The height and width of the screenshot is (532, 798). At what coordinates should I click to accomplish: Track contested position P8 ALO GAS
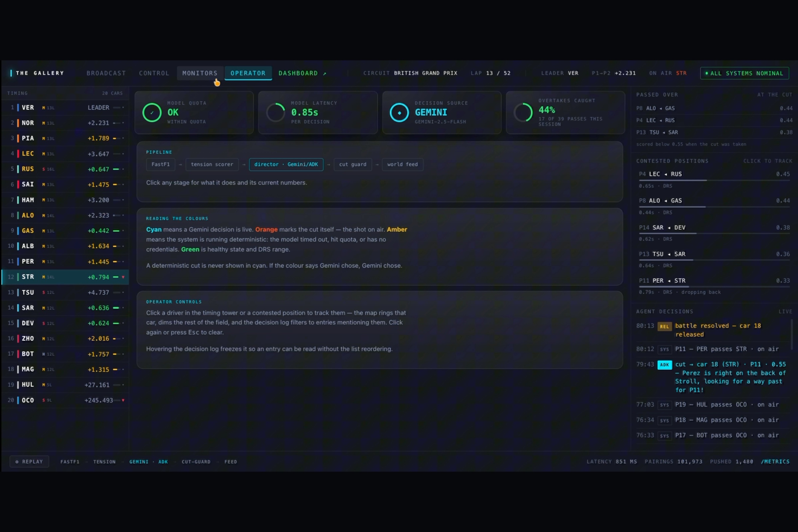tap(714, 206)
